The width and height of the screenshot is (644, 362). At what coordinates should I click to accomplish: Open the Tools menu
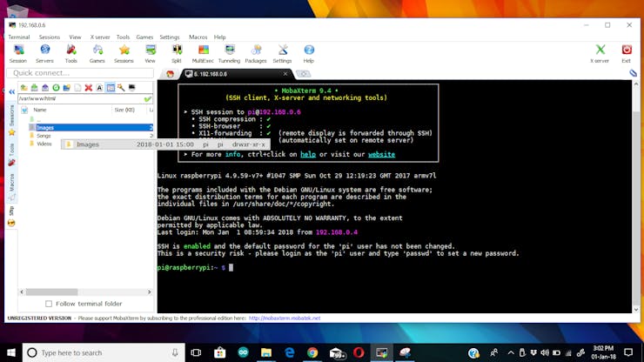coord(123,37)
